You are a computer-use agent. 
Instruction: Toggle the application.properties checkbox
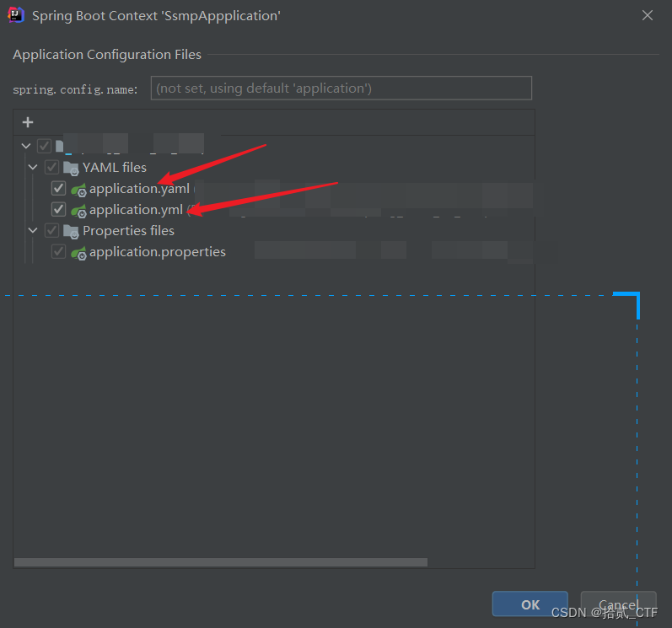click(x=58, y=251)
